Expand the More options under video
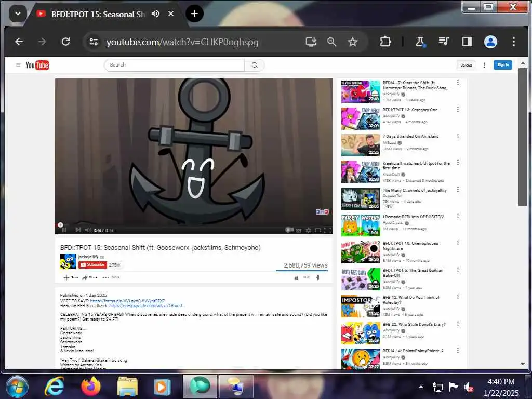The height and width of the screenshot is (399, 532). point(111,277)
